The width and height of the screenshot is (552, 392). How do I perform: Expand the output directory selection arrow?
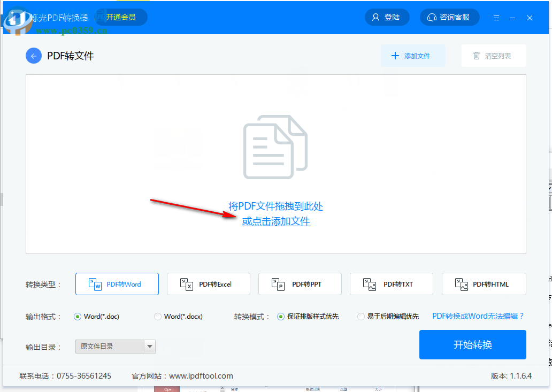pos(149,347)
